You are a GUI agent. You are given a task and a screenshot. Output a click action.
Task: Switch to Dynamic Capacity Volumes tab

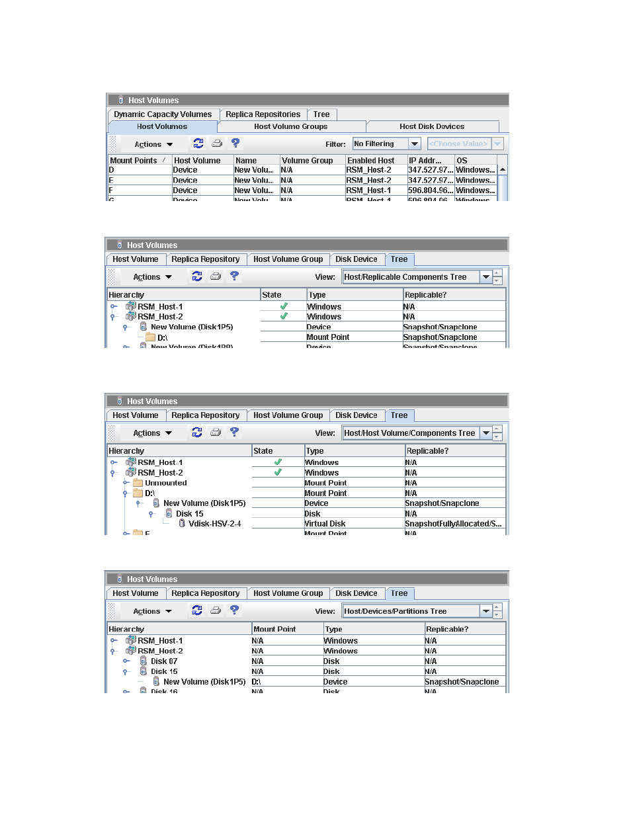pos(163,114)
